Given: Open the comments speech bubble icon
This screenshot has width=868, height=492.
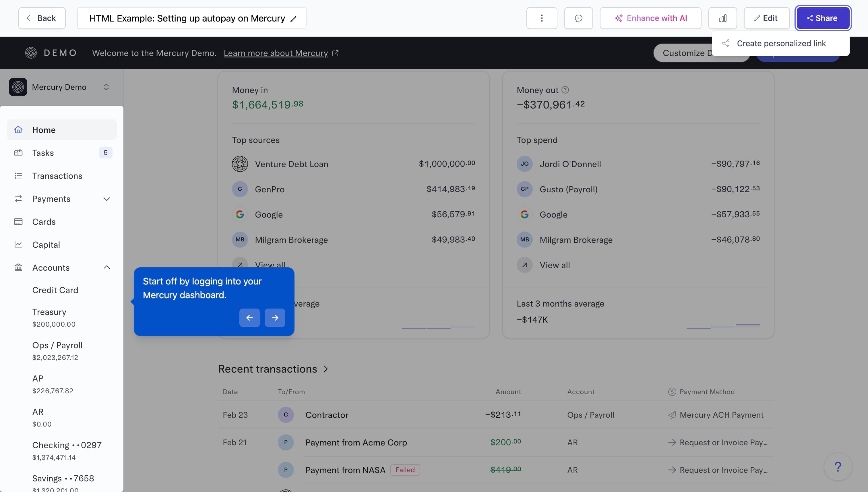Looking at the screenshot, I should tap(578, 18).
